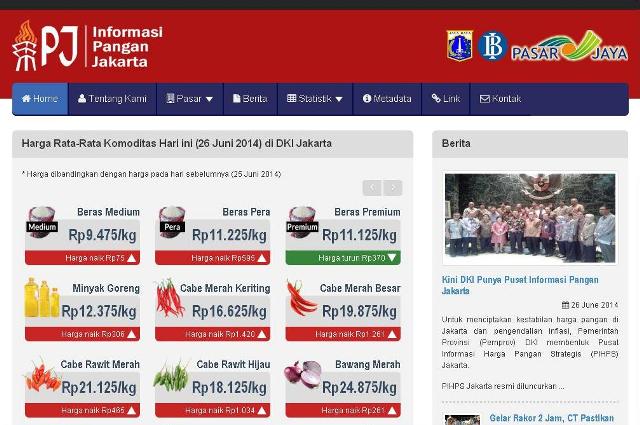Navigate to the Metadata menu item
The width and height of the screenshot is (640, 425).
coord(387,99)
